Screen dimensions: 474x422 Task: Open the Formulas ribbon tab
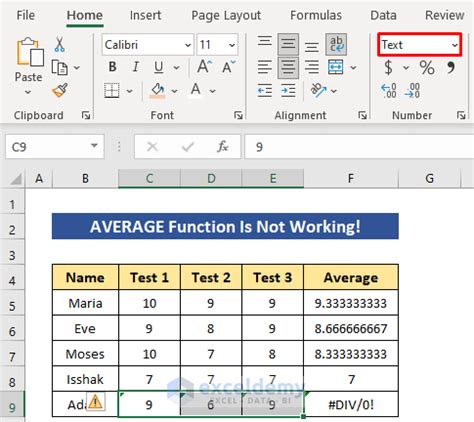(x=316, y=15)
